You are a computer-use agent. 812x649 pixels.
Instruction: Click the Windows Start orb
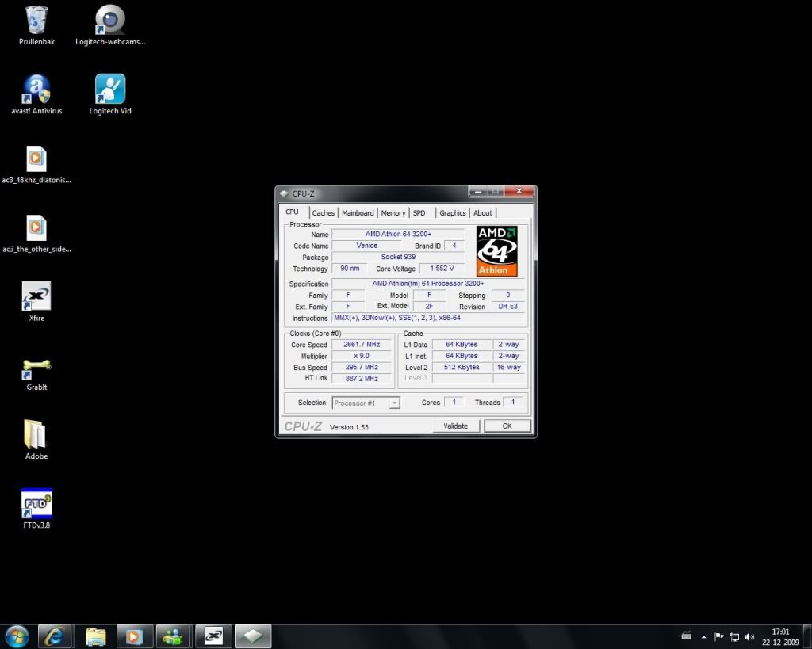click(x=17, y=636)
